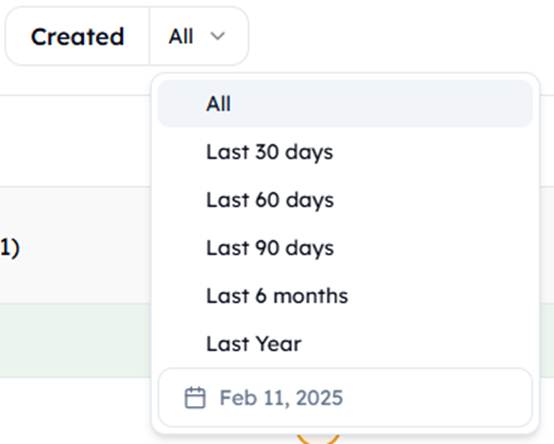Click the Feb 11, 2025 date text
This screenshot has height=444, width=554.
(x=281, y=398)
